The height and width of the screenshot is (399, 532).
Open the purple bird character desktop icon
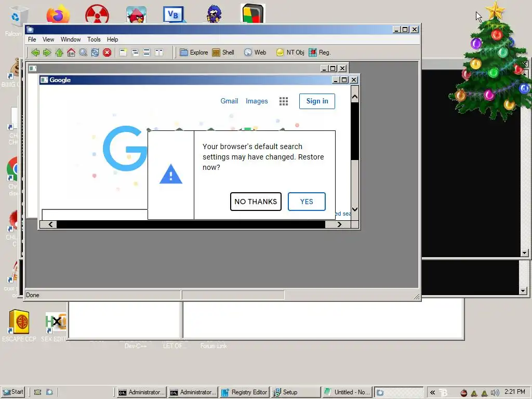[x=214, y=14]
